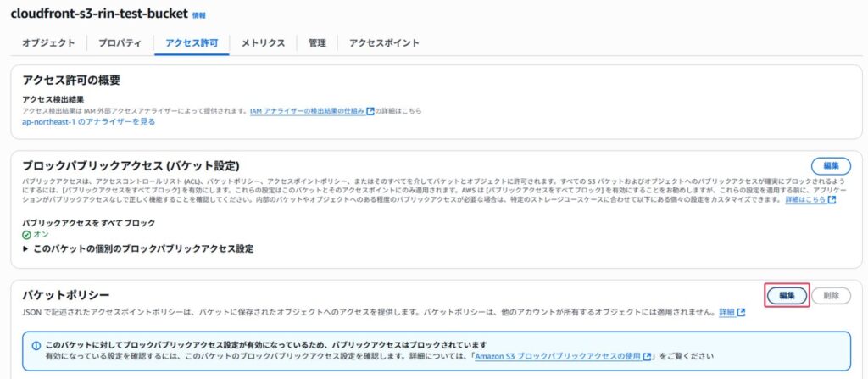
Task: Open the アクセスポイント tab
Action: coord(384,42)
